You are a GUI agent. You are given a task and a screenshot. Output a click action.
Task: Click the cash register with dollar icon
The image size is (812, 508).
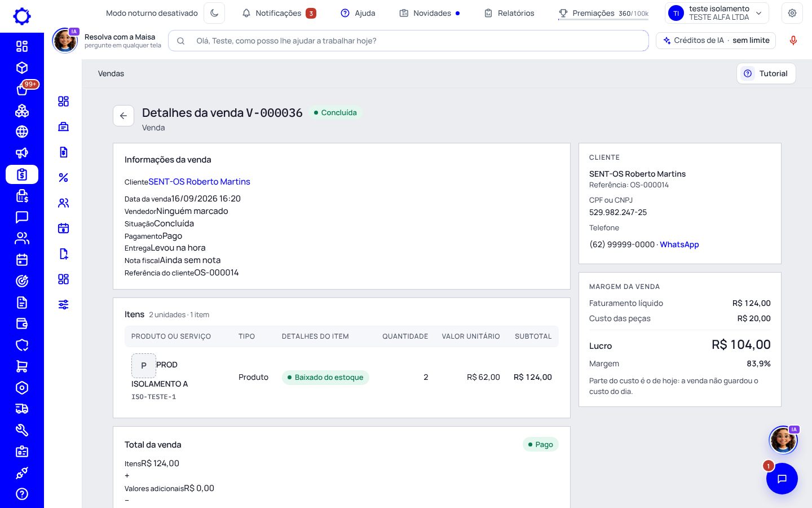(x=22, y=196)
